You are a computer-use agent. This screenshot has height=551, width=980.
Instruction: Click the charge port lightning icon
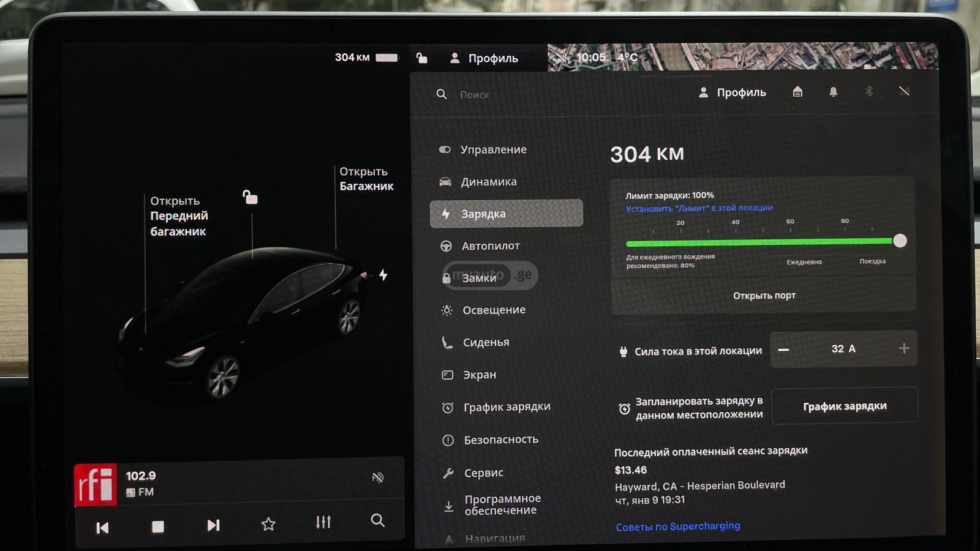point(383,275)
